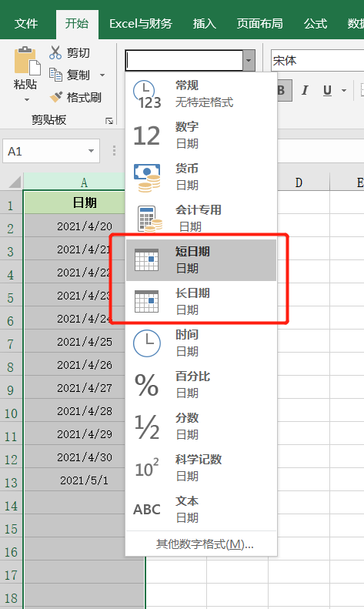Click into the number format combo box
364x609 pixels.
pos(185,61)
